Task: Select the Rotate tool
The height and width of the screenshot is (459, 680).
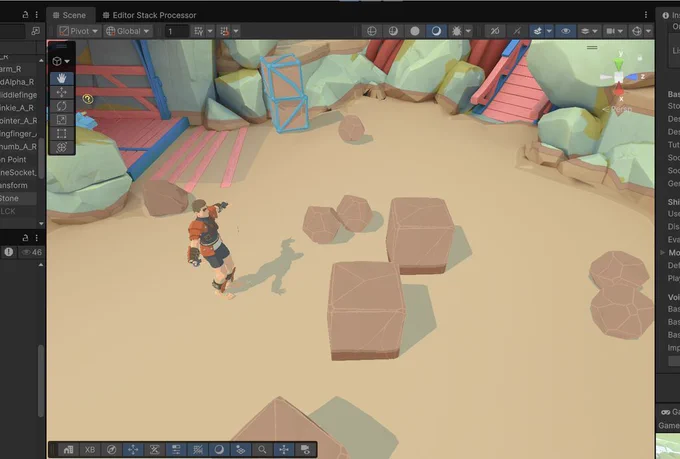Action: [62, 106]
